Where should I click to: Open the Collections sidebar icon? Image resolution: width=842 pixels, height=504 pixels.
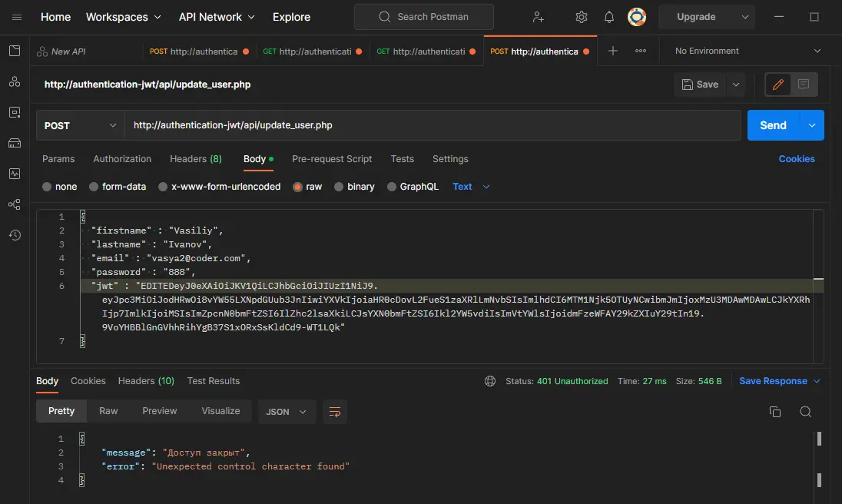pos(15,51)
